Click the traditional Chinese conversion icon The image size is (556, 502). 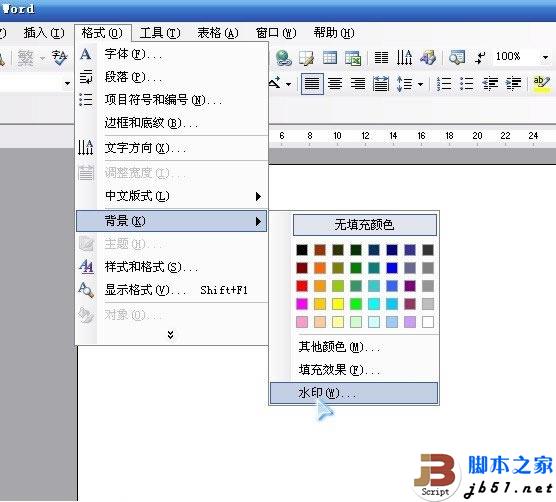[26, 58]
